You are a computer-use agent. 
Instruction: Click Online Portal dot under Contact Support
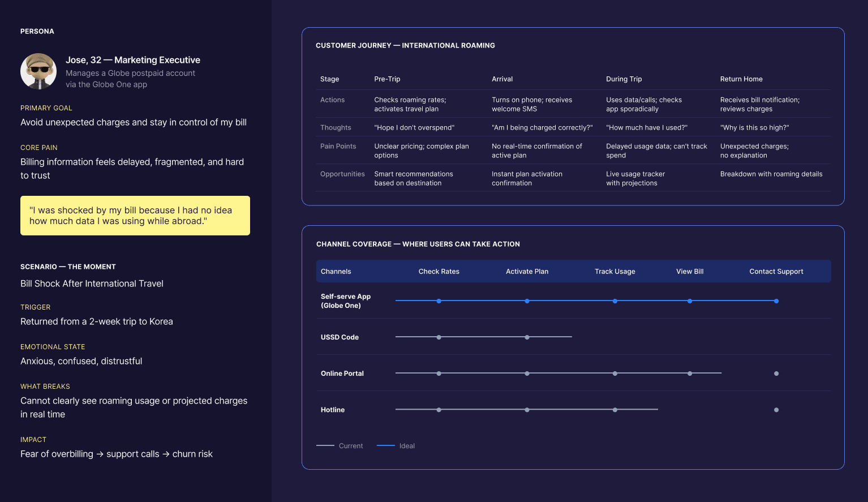pyautogui.click(x=776, y=374)
